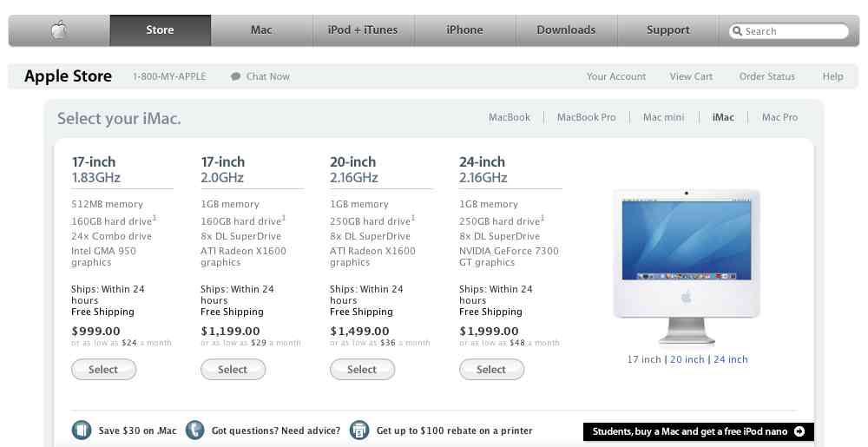This screenshot has height=447, width=868.
Task: View the 17 inch iMac image
Action: [x=644, y=359]
